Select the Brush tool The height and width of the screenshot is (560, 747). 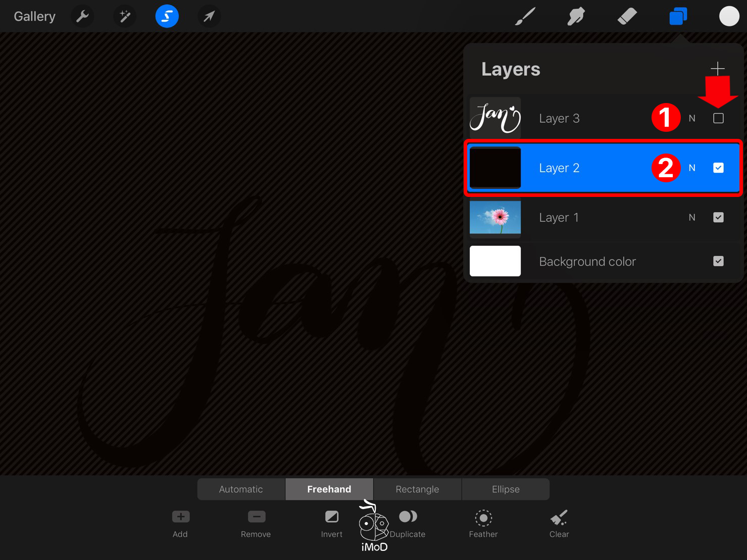[525, 17]
